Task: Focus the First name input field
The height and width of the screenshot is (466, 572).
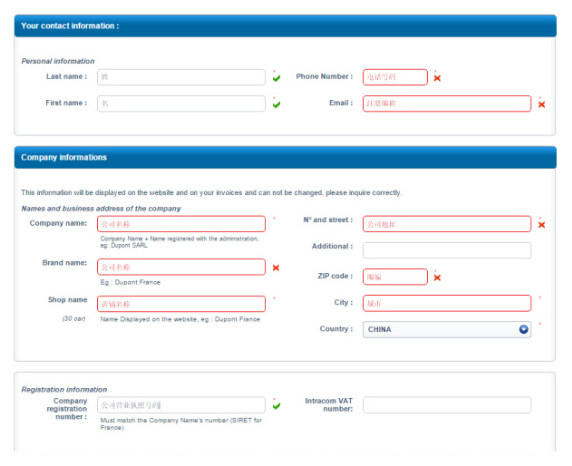Action: click(x=181, y=104)
